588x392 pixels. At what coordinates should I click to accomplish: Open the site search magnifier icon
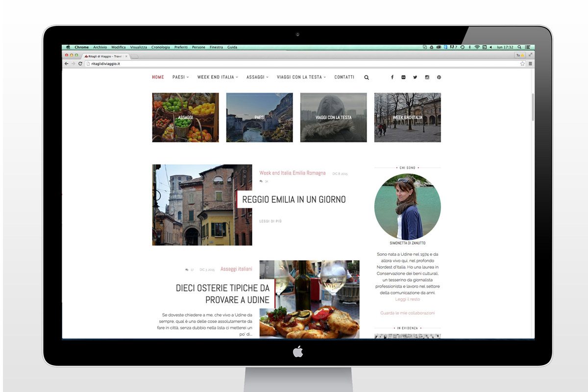pyautogui.click(x=367, y=77)
